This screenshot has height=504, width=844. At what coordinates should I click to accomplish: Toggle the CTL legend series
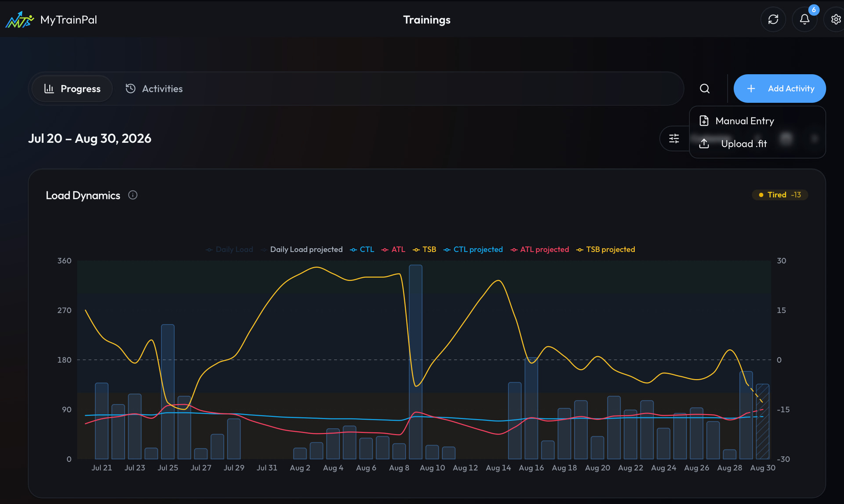tap(362, 250)
